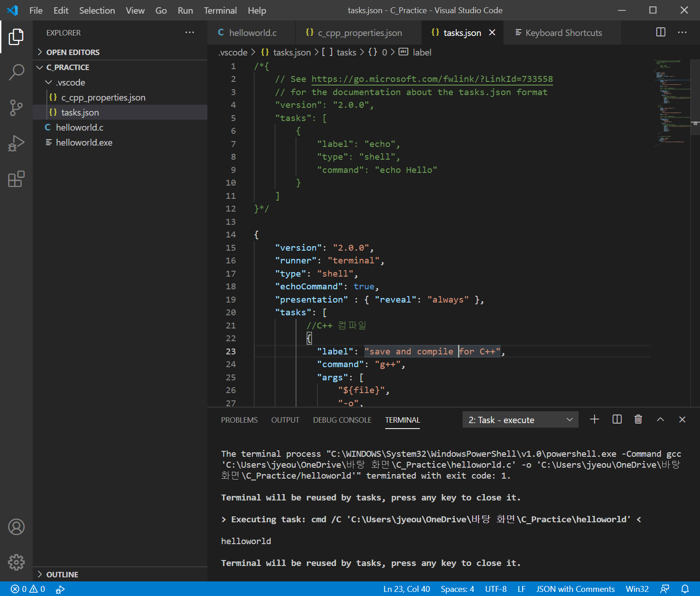Click the tasks array breadcrumb
The image size is (700, 596).
pyautogui.click(x=339, y=52)
